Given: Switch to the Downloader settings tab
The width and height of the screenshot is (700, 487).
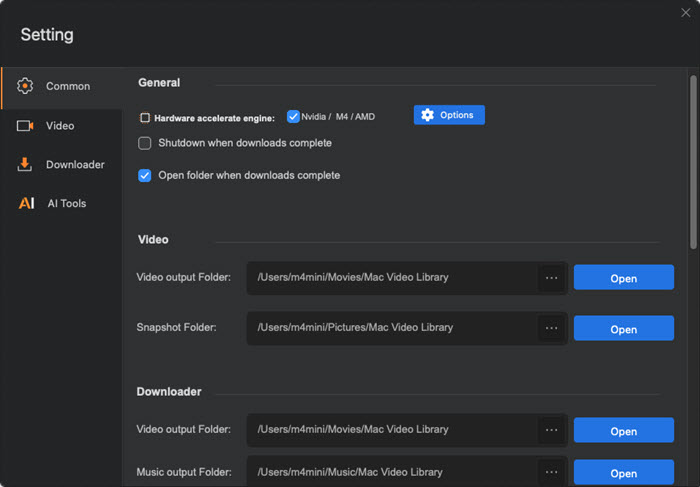Looking at the screenshot, I should (x=62, y=164).
